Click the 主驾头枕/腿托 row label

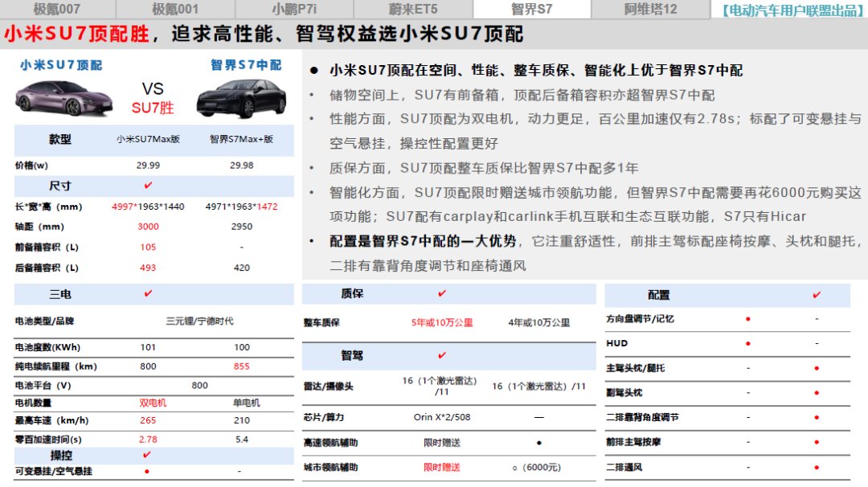pos(635,368)
